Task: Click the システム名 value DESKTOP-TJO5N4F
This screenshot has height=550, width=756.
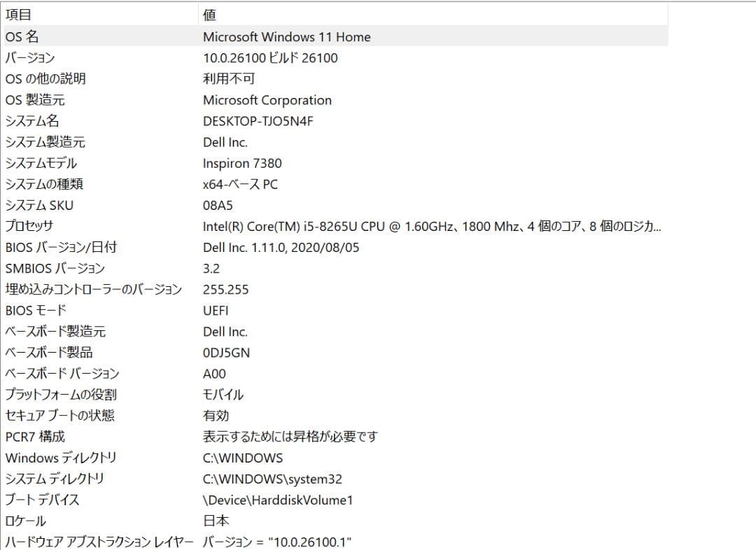Action: tap(256, 120)
